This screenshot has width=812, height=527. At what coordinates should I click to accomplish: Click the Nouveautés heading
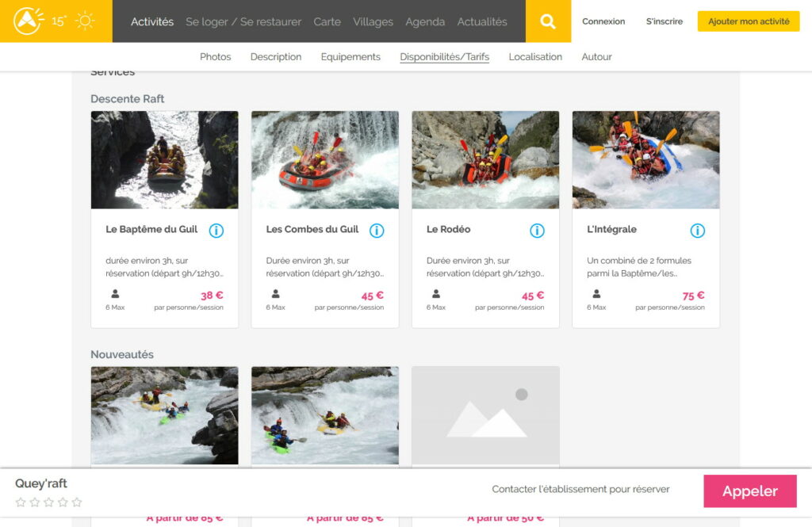pos(122,354)
